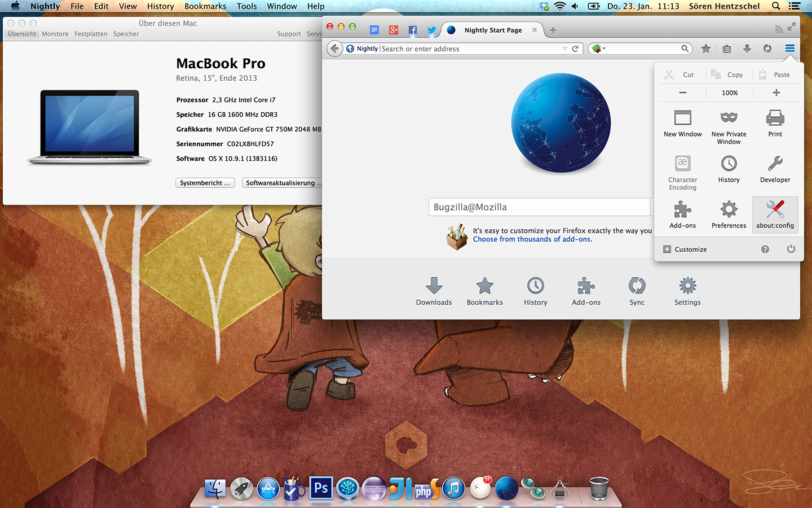This screenshot has width=812, height=508.
Task: Zoom in with the plus button
Action: tap(776, 93)
